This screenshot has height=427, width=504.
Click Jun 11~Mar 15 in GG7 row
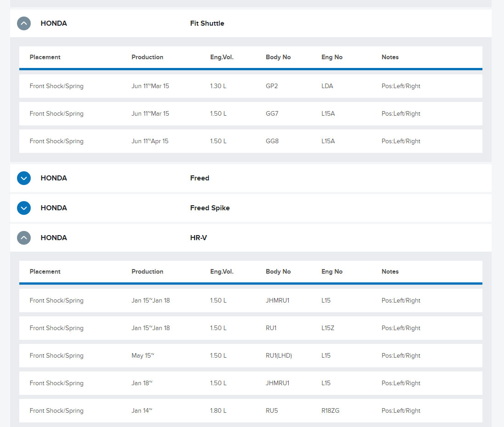[x=150, y=114]
